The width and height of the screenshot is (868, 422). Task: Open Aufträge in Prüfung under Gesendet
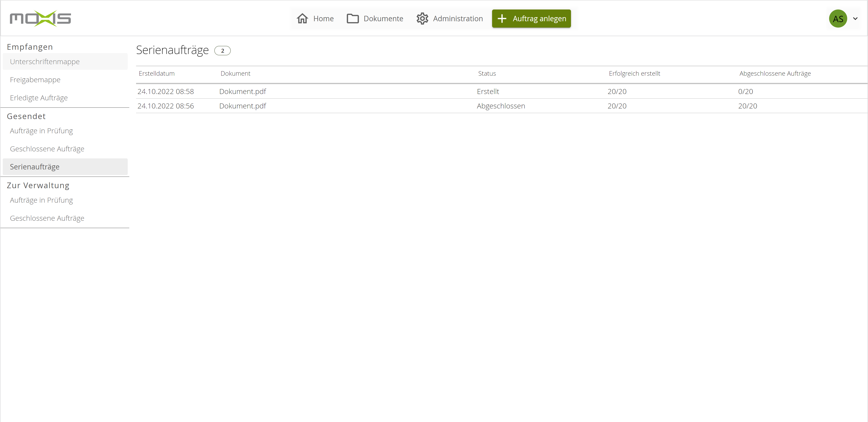click(x=41, y=131)
